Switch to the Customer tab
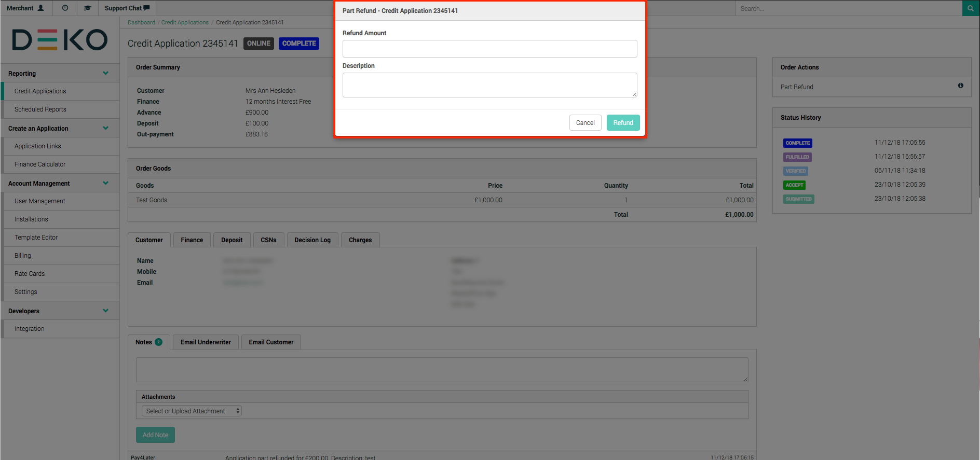This screenshot has width=980, height=460. pos(149,240)
